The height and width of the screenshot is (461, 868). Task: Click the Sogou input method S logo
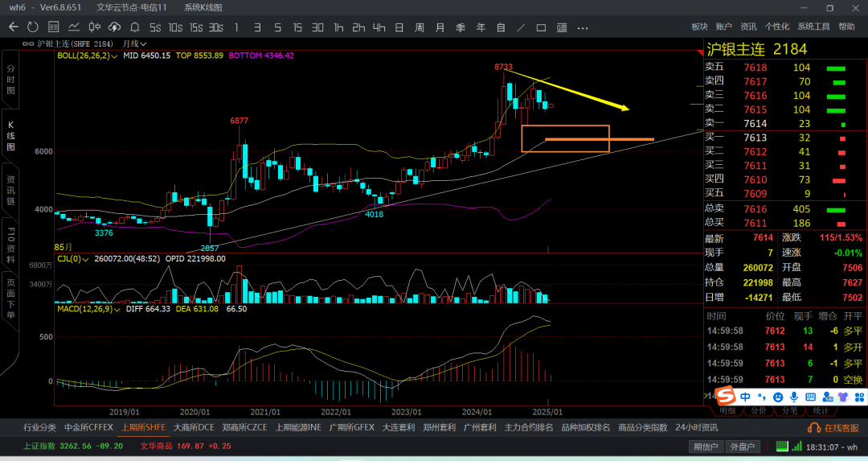coord(725,396)
